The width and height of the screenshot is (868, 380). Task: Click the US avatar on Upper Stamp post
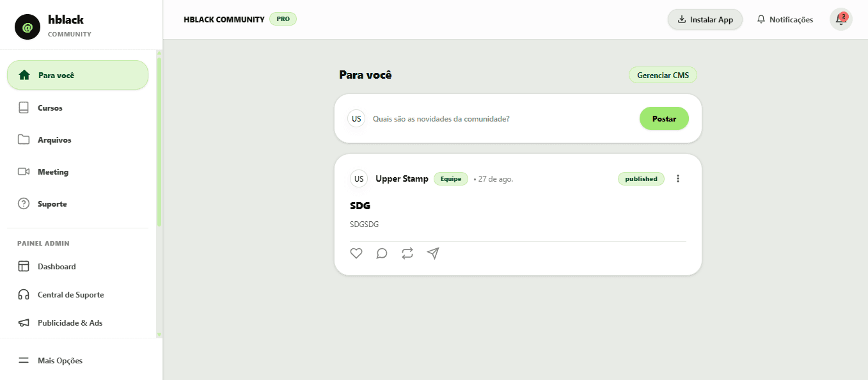[359, 178]
